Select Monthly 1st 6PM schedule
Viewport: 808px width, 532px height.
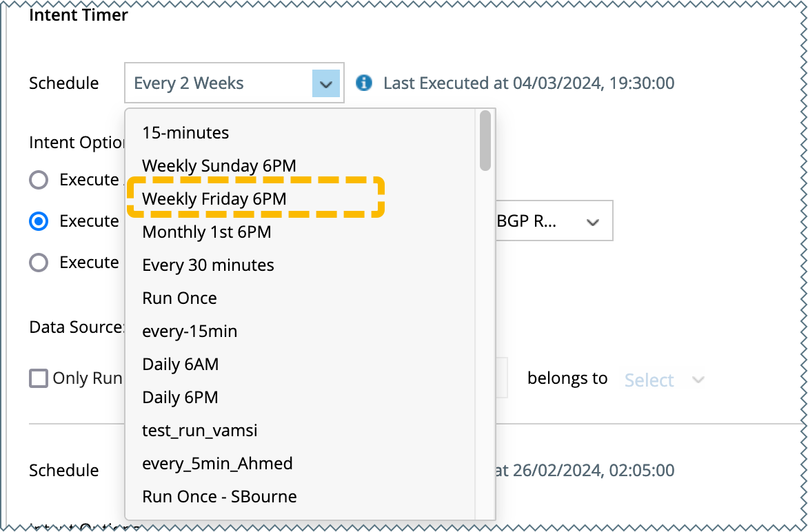pyautogui.click(x=206, y=232)
